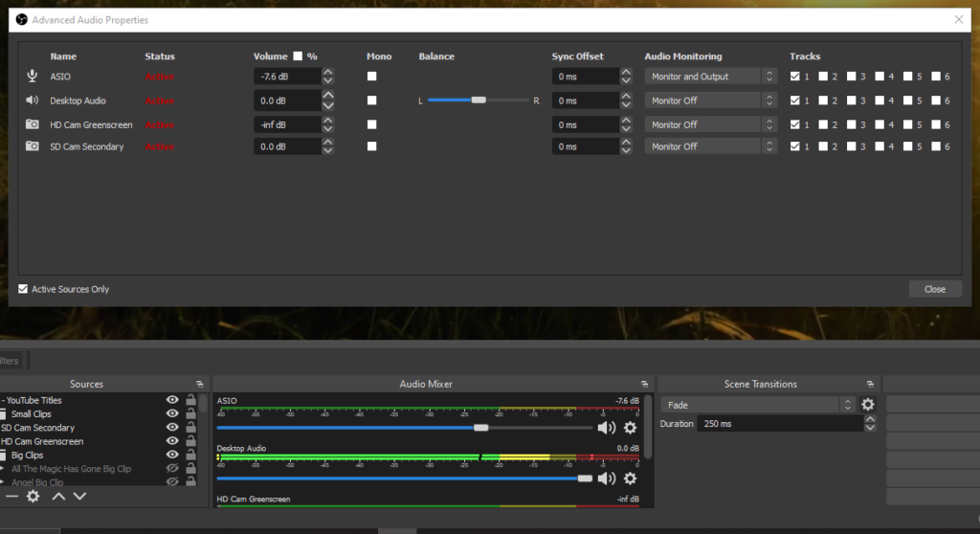The image size is (980, 534).
Task: Move selected source up with arrow
Action: [58, 497]
